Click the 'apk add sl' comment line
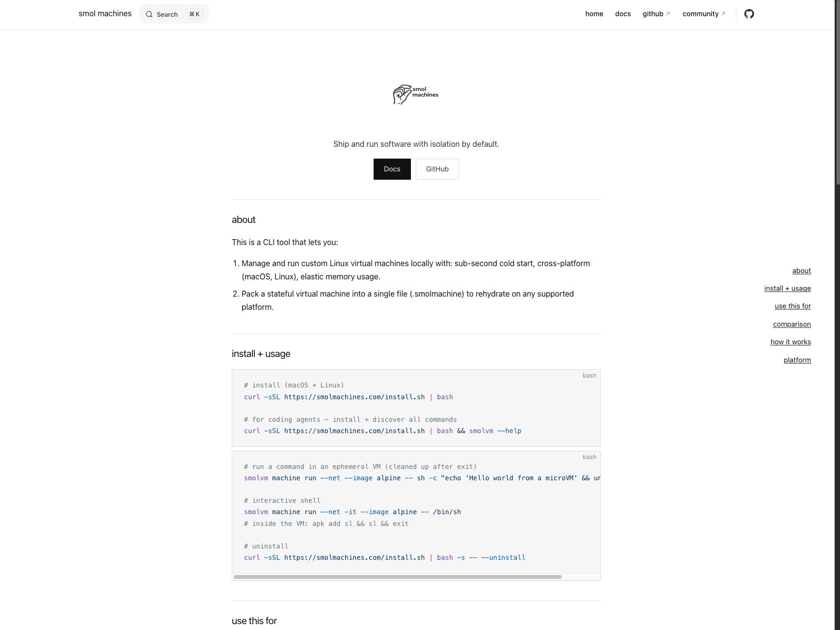The height and width of the screenshot is (630, 840). tap(326, 523)
